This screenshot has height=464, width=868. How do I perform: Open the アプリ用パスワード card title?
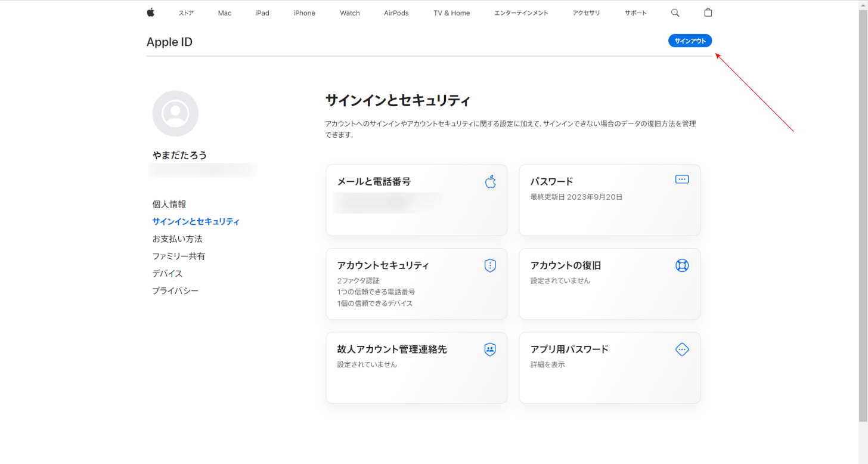click(570, 349)
